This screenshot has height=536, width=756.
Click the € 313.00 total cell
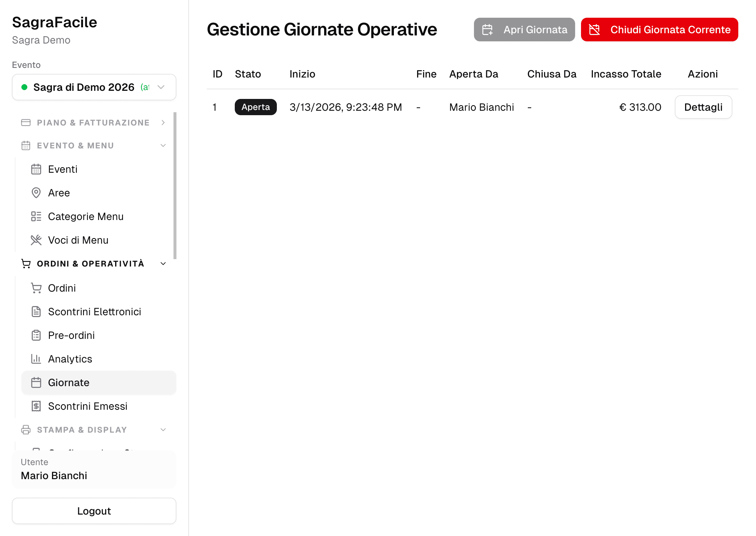[x=640, y=107]
